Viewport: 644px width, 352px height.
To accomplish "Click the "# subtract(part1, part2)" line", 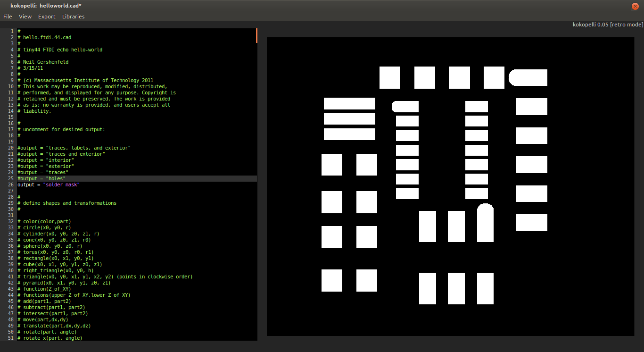I will pyautogui.click(x=51, y=307).
